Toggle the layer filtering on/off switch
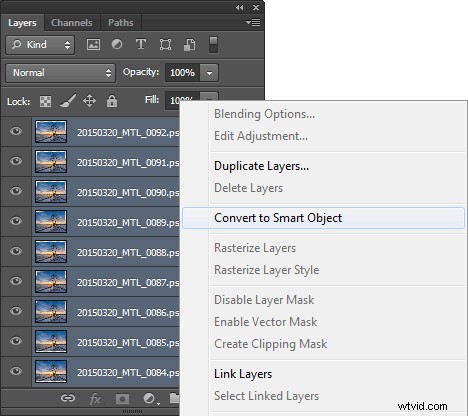This screenshot has width=468, height=416. click(213, 45)
